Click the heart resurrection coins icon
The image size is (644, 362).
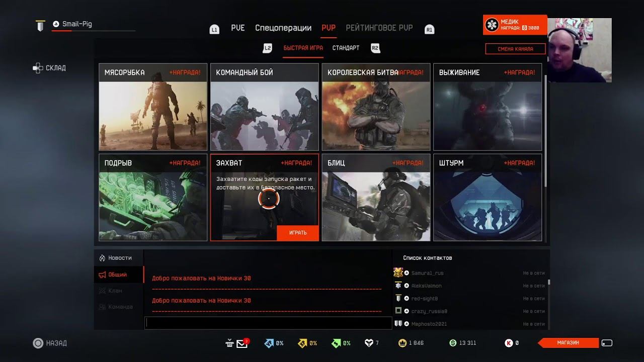pyautogui.click(x=369, y=343)
